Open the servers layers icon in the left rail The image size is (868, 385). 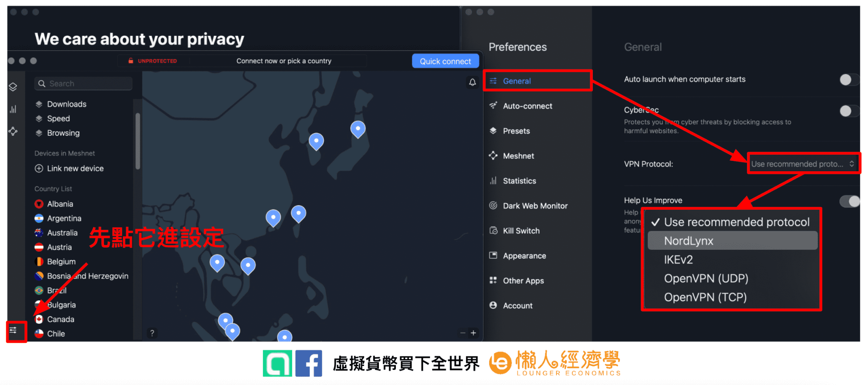[x=13, y=87]
